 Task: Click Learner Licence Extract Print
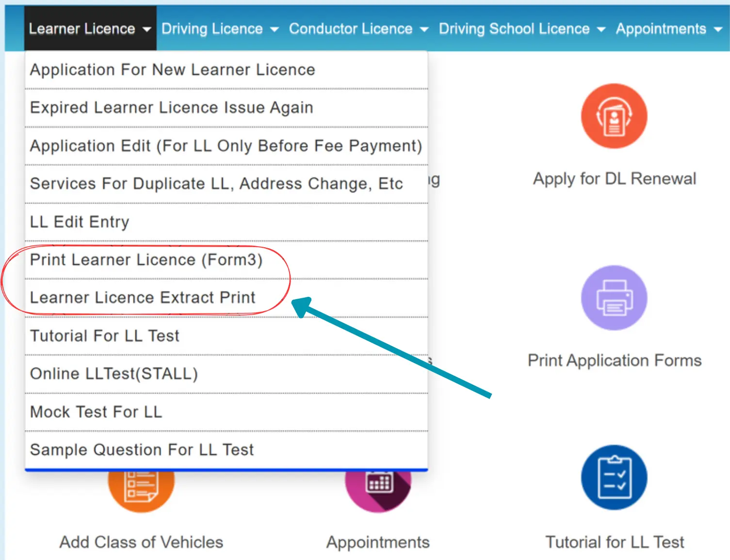(142, 298)
